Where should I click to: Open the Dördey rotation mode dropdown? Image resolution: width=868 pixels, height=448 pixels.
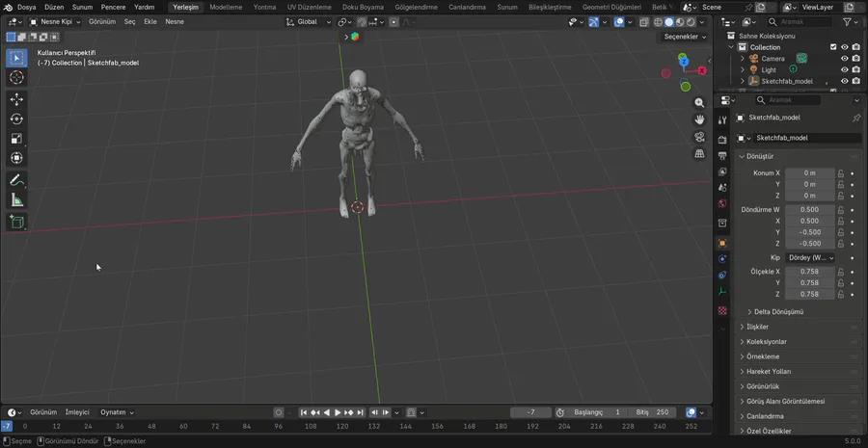pyautogui.click(x=810, y=258)
